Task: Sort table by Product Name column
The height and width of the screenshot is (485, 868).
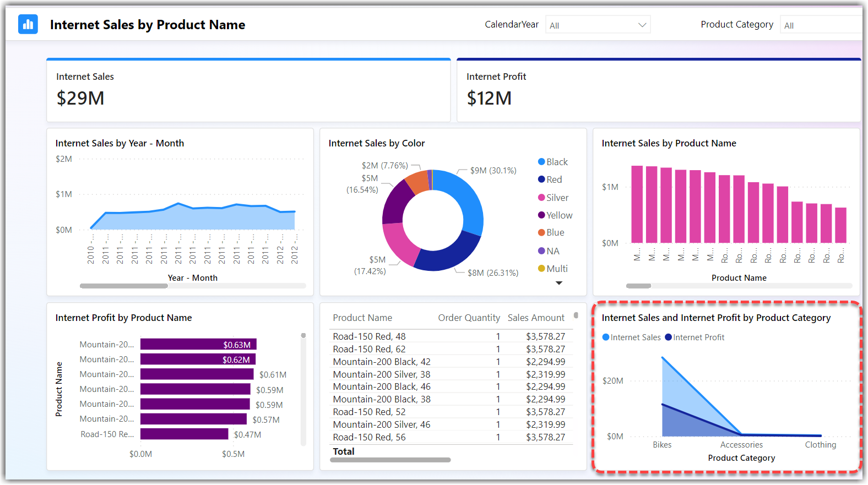Action: click(x=362, y=318)
